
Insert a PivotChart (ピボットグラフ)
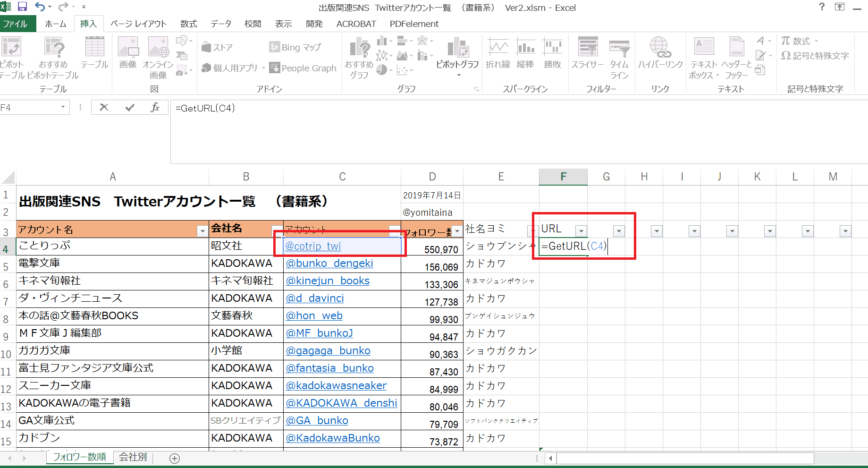click(x=457, y=53)
